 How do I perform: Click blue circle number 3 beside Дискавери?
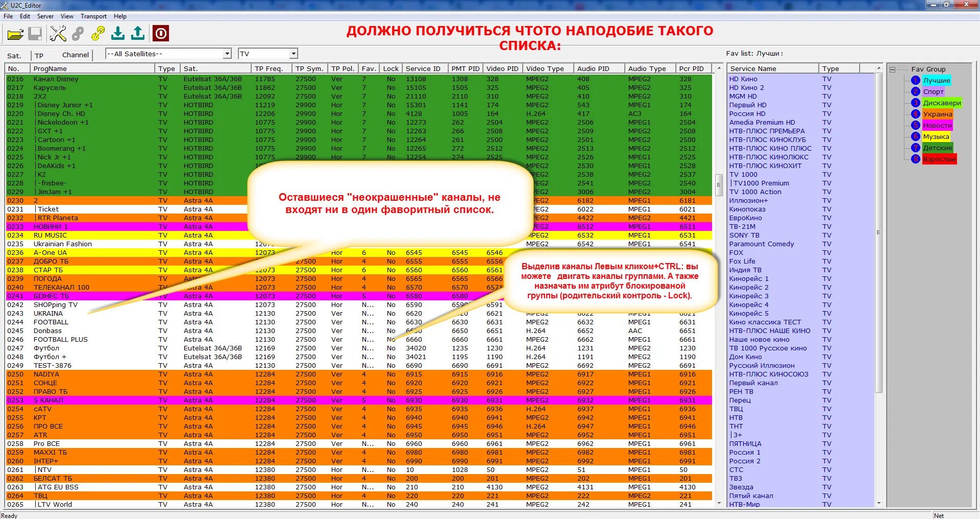coord(916,103)
